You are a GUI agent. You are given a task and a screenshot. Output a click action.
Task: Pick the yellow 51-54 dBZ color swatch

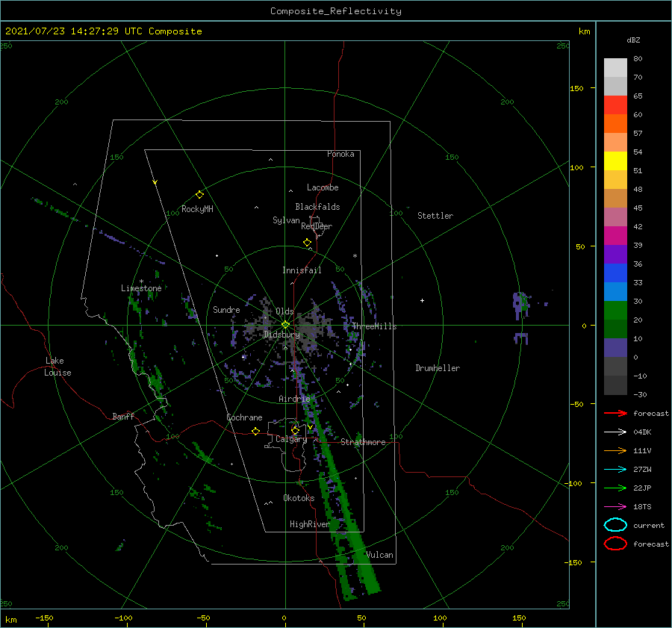coord(615,161)
